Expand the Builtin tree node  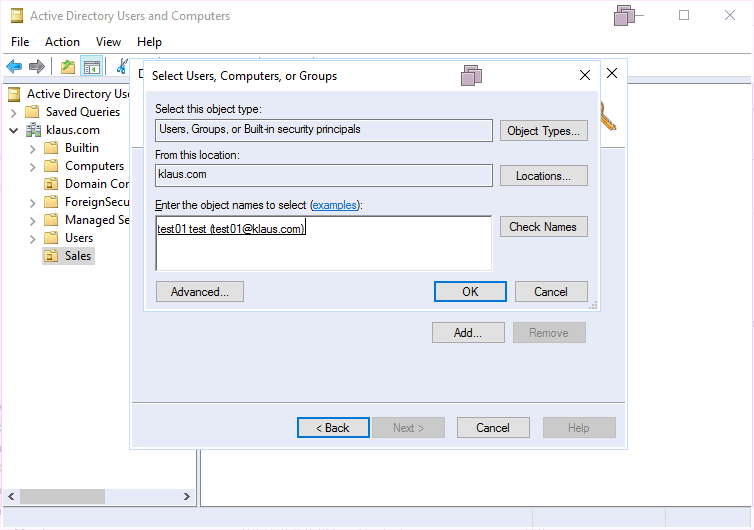(33, 148)
